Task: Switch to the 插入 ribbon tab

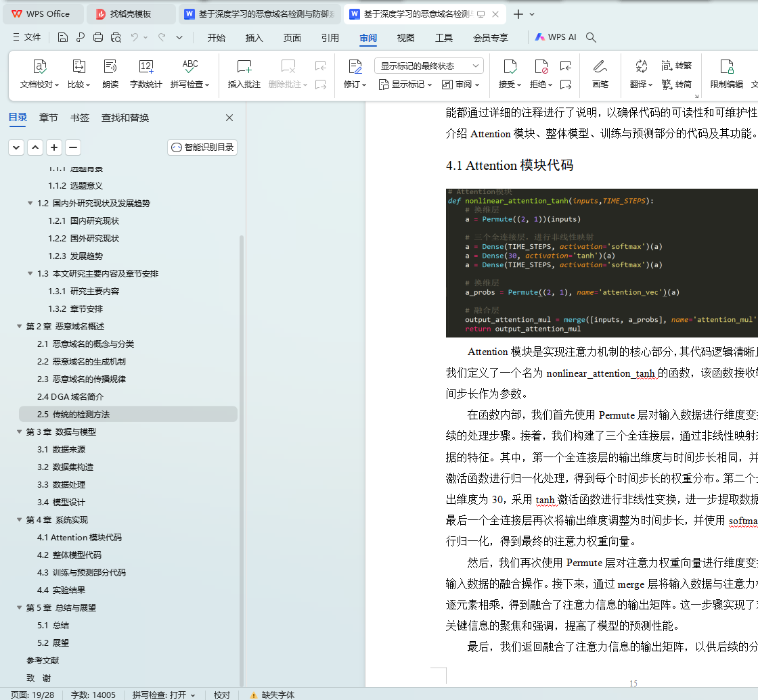Action: point(254,38)
